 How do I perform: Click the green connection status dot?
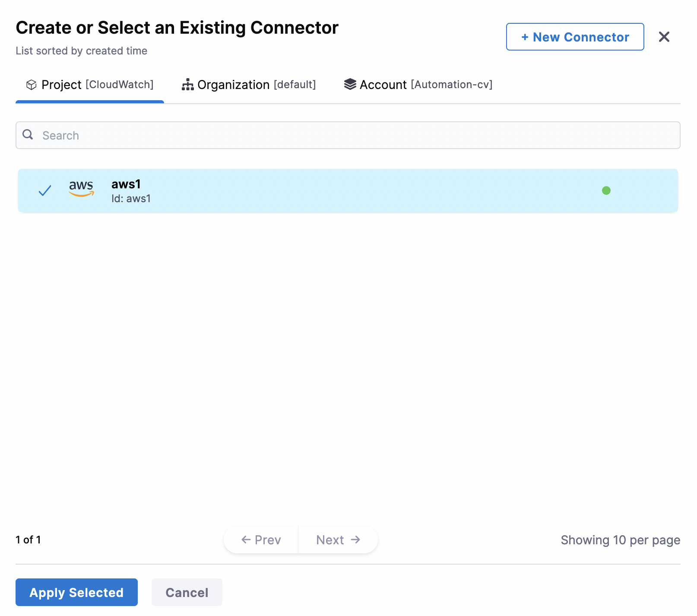(x=606, y=191)
